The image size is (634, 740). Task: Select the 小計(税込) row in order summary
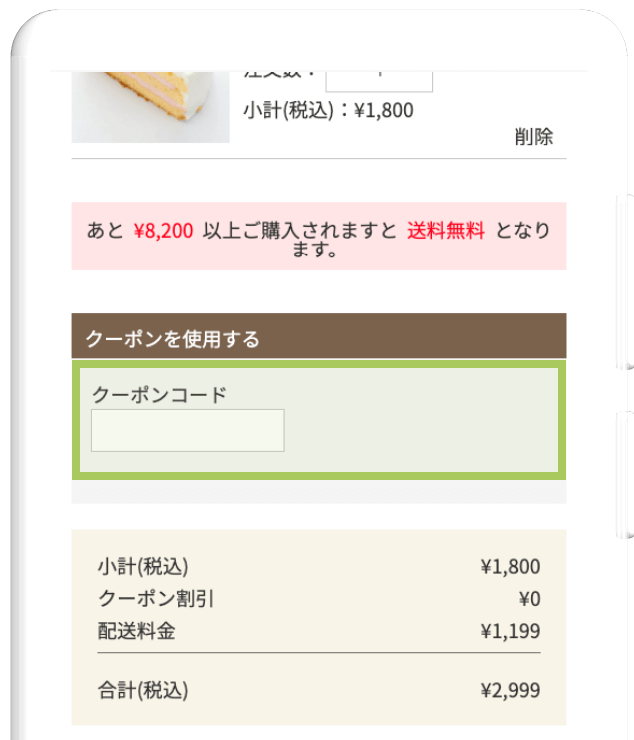point(319,566)
